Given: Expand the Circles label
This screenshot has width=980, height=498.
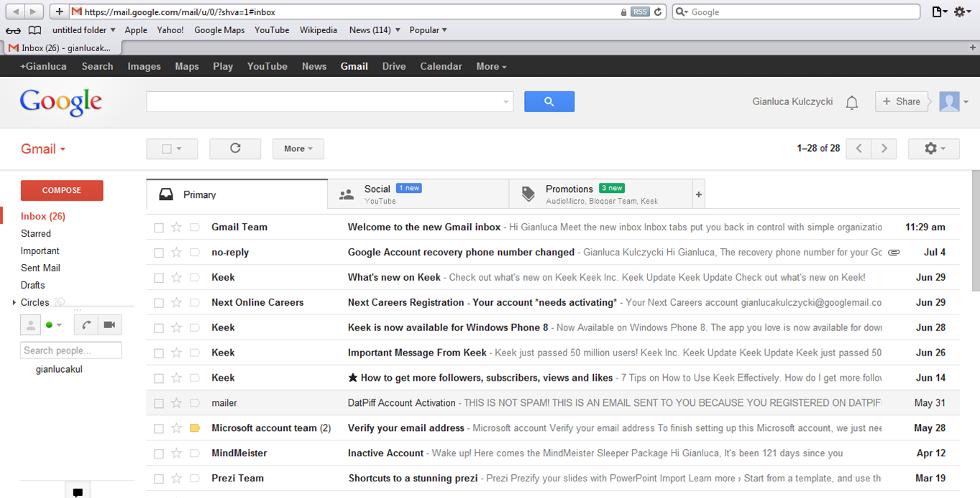Looking at the screenshot, I should pyautogui.click(x=14, y=303).
